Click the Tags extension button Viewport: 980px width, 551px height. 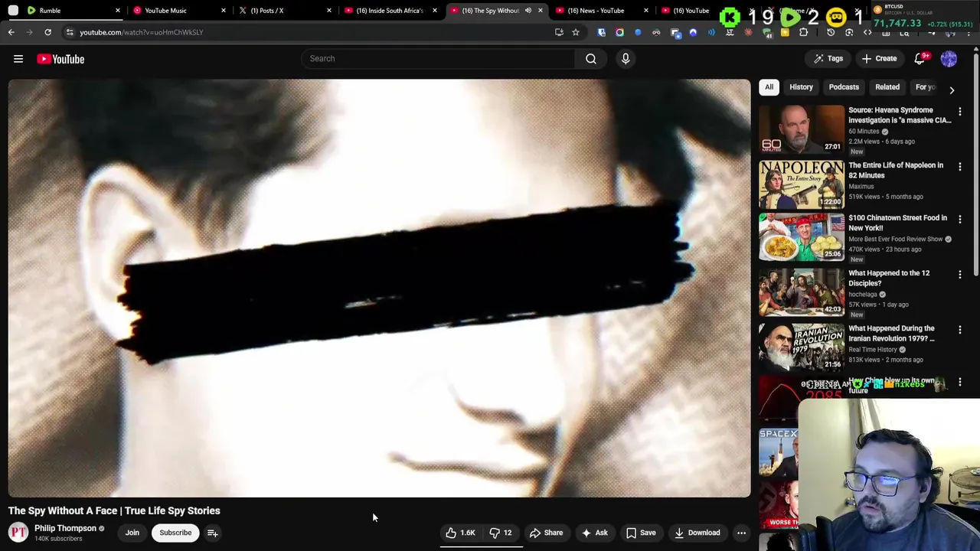[x=828, y=59]
